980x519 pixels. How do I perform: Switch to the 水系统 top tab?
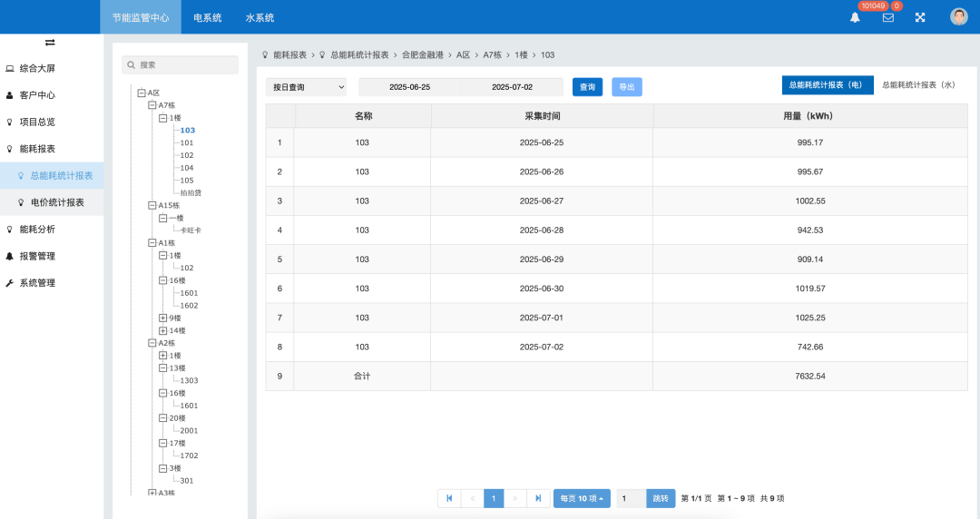tap(260, 17)
